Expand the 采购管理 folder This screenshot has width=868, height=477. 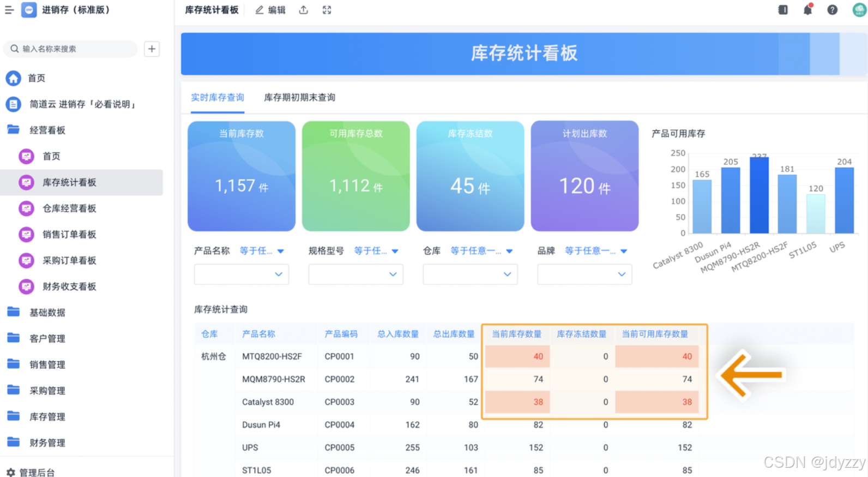[x=36, y=391]
